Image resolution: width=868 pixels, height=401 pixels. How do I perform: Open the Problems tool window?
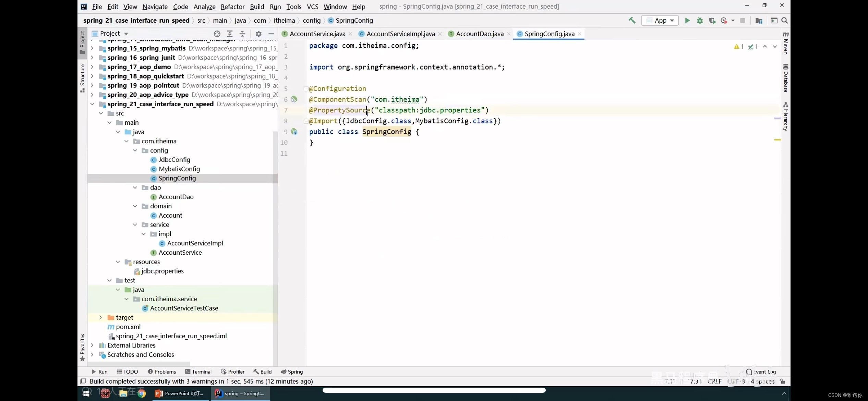tap(162, 372)
